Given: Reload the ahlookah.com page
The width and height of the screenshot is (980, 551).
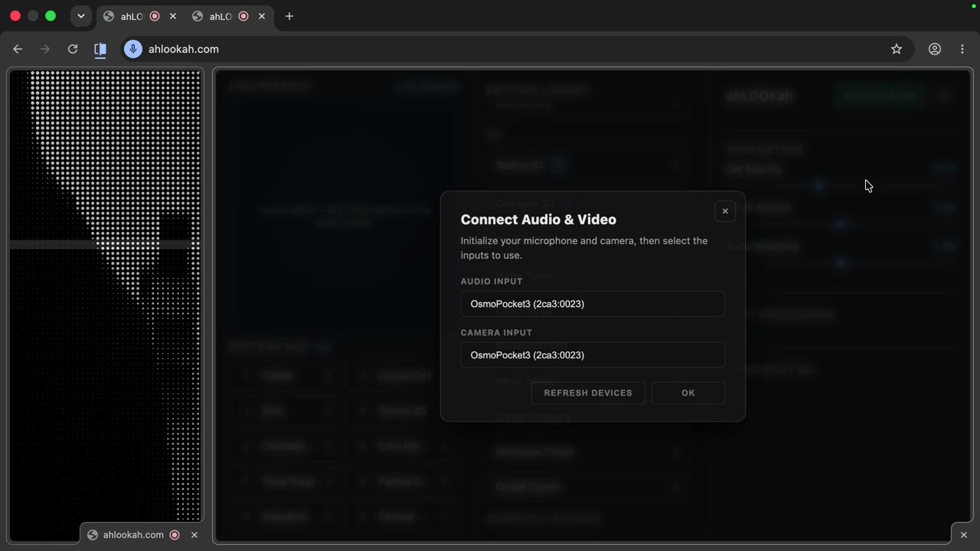Looking at the screenshot, I should (x=73, y=49).
